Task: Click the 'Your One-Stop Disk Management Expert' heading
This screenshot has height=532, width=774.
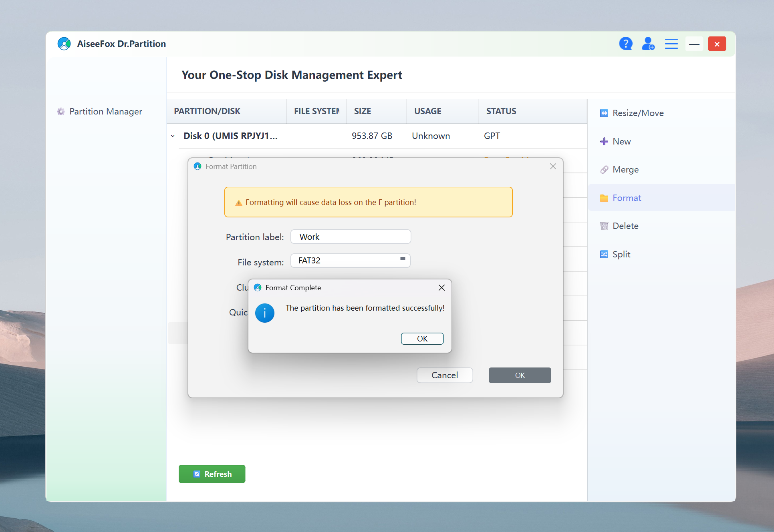Action: [x=292, y=75]
